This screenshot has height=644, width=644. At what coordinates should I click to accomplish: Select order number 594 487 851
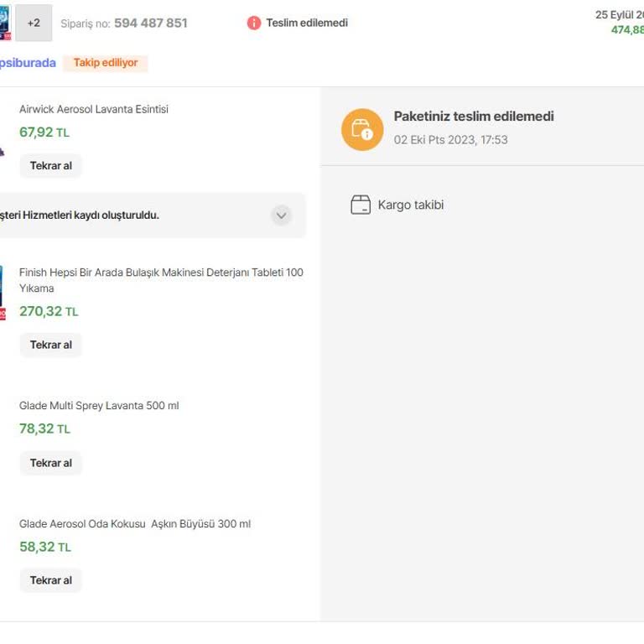click(x=150, y=23)
